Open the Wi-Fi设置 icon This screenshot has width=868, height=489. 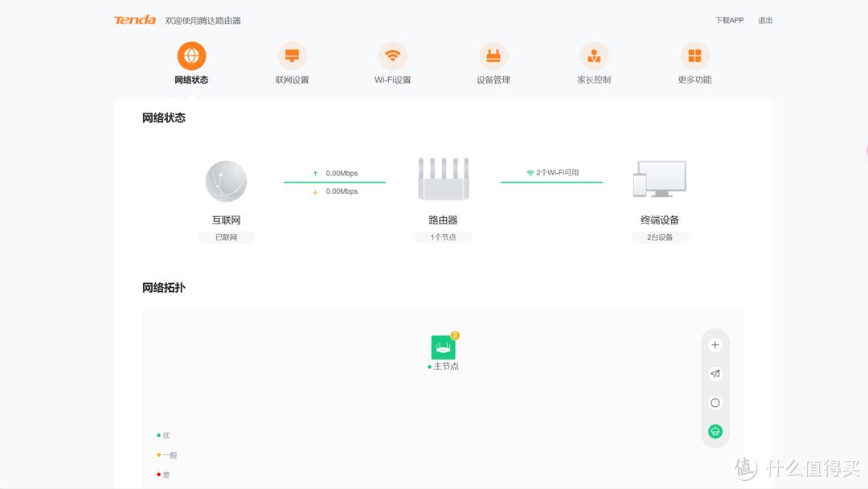392,56
